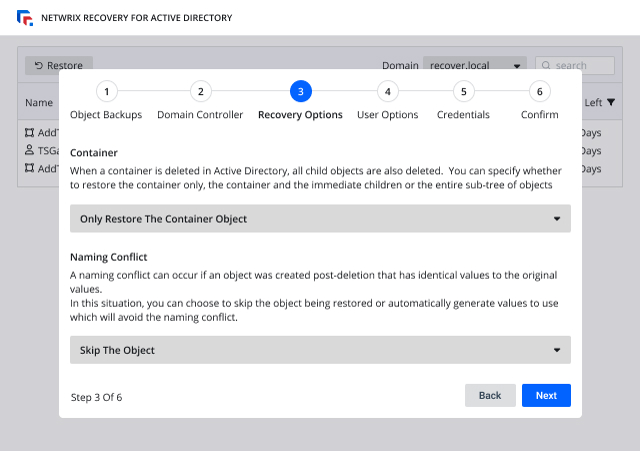Select the Recovery Options step 3 circle
The height and width of the screenshot is (451, 640).
coord(300,92)
